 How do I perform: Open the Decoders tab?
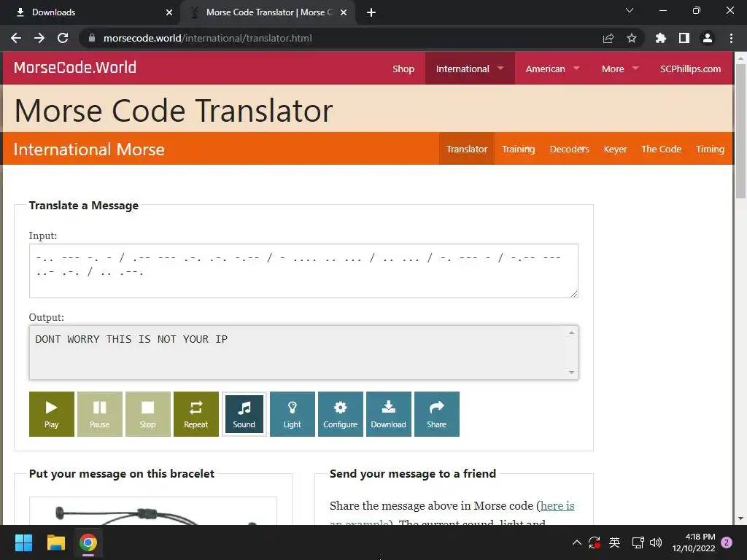[x=569, y=149]
